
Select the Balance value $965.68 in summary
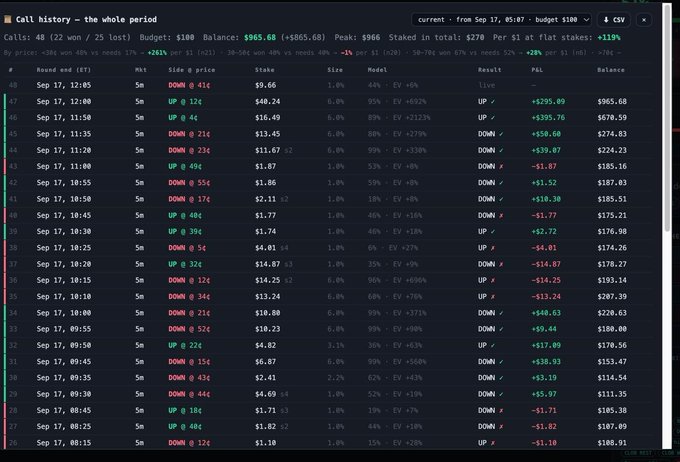260,37
